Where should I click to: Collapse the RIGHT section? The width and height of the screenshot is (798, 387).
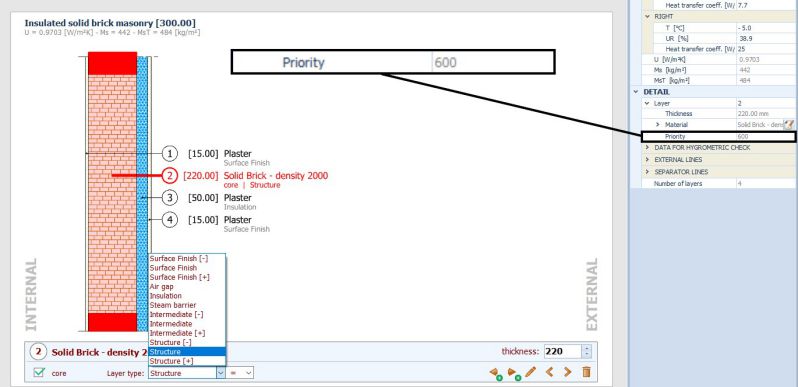pyautogui.click(x=647, y=17)
